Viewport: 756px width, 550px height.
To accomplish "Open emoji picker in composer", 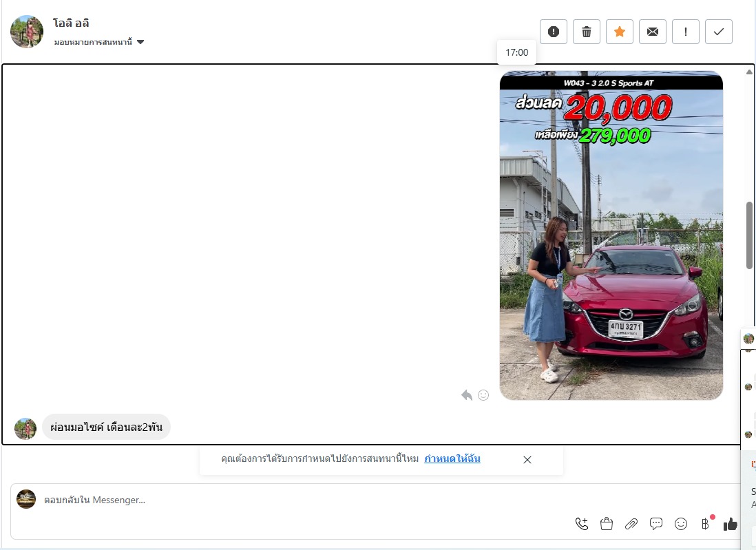I will [x=681, y=524].
